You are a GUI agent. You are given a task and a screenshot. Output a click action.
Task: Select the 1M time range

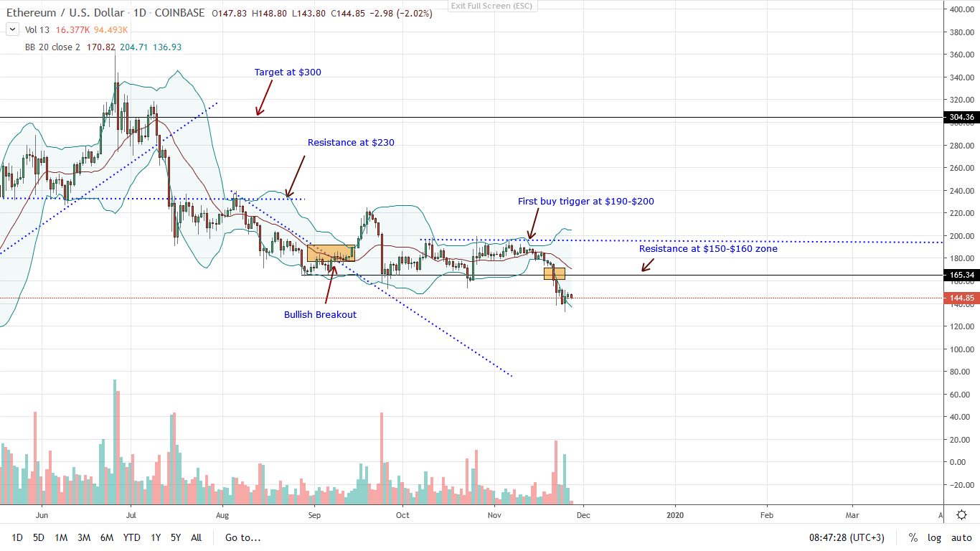[61, 537]
